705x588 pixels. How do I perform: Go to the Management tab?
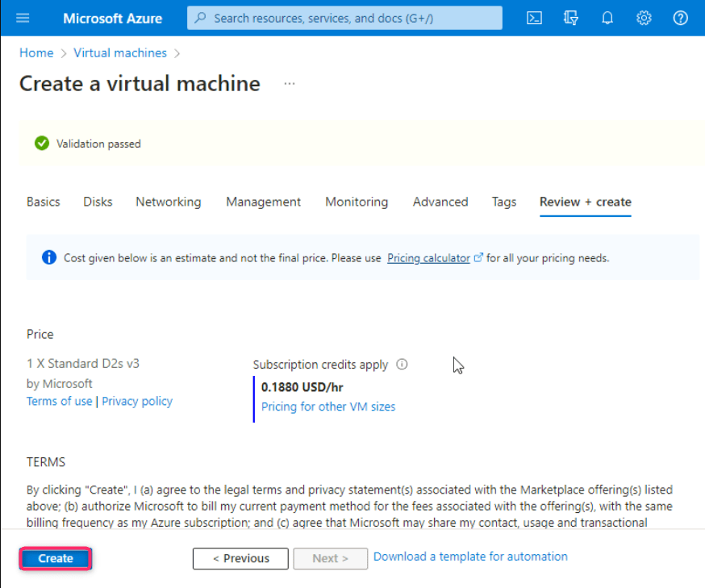click(263, 202)
